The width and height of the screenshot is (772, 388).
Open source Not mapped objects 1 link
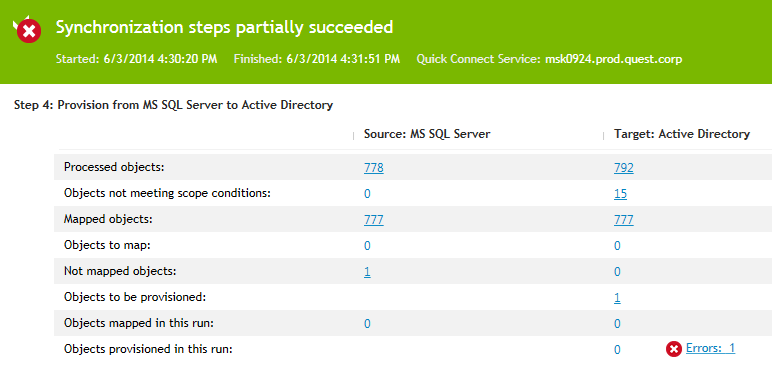[x=367, y=272]
